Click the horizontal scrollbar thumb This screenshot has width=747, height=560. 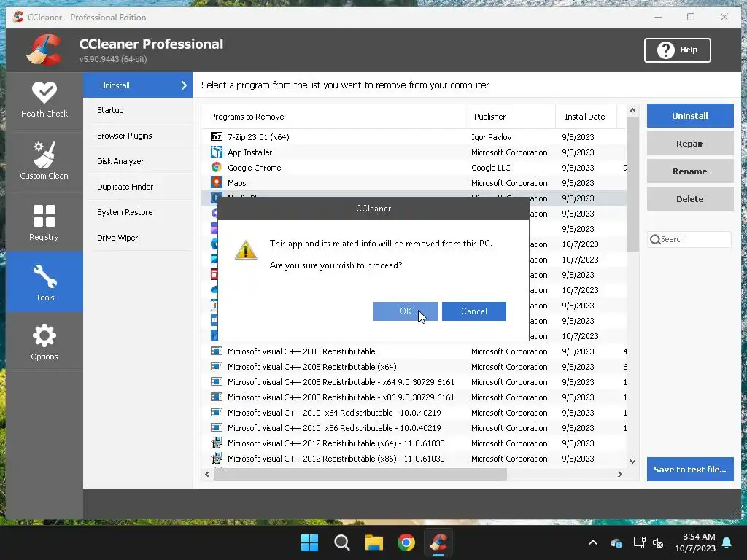pos(360,474)
